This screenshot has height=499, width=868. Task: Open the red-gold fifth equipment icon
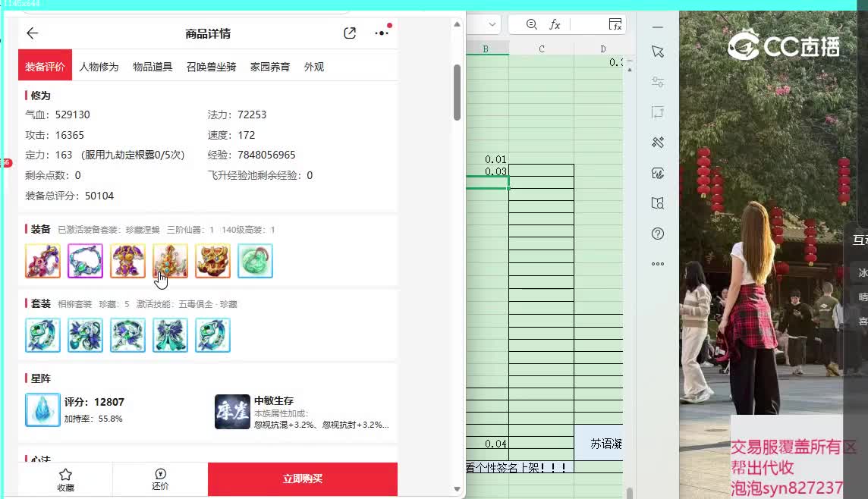pyautogui.click(x=212, y=261)
